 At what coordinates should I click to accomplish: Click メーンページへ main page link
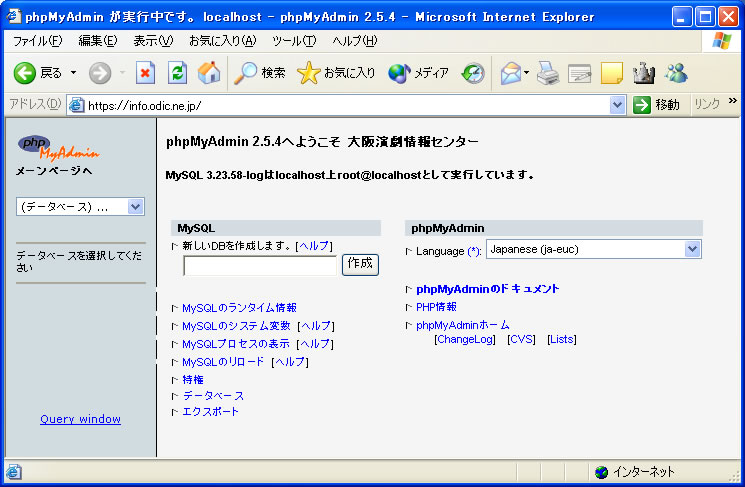pyautogui.click(x=54, y=171)
